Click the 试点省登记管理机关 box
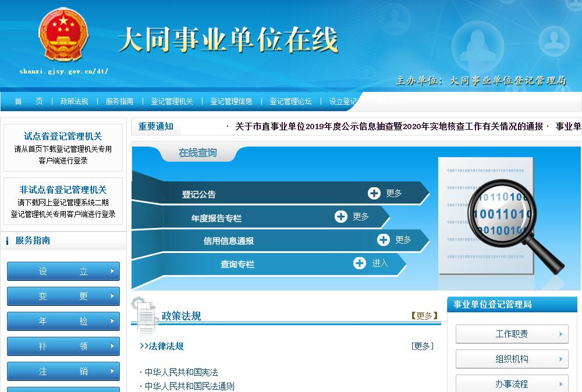582x392 pixels. (63, 148)
